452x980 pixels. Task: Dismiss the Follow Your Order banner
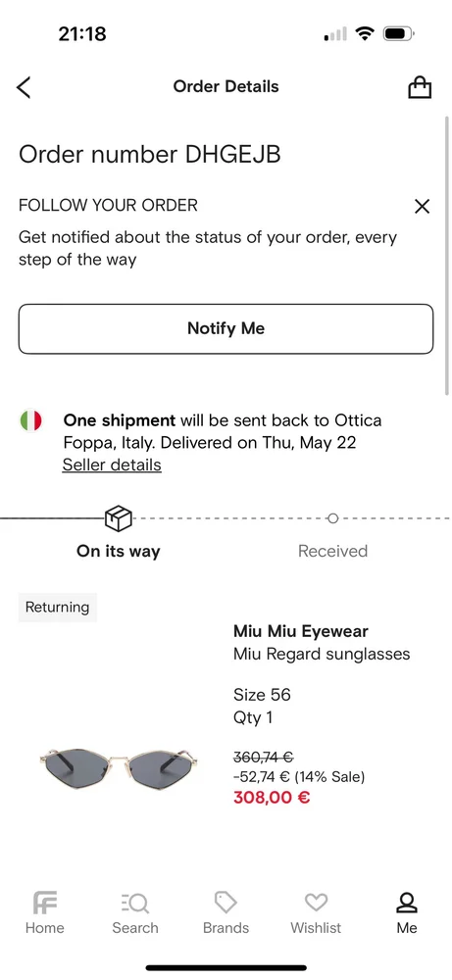pyautogui.click(x=422, y=206)
